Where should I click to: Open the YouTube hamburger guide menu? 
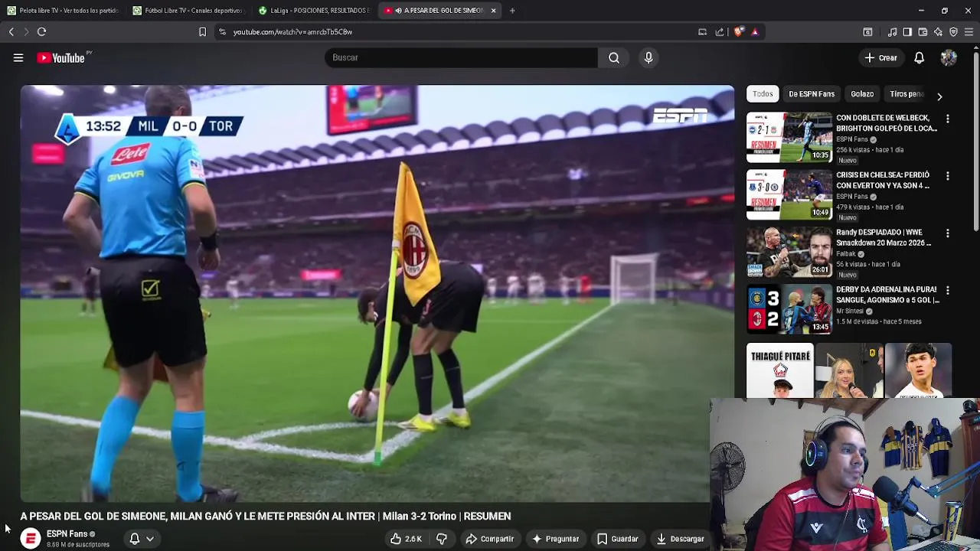pos(18,57)
